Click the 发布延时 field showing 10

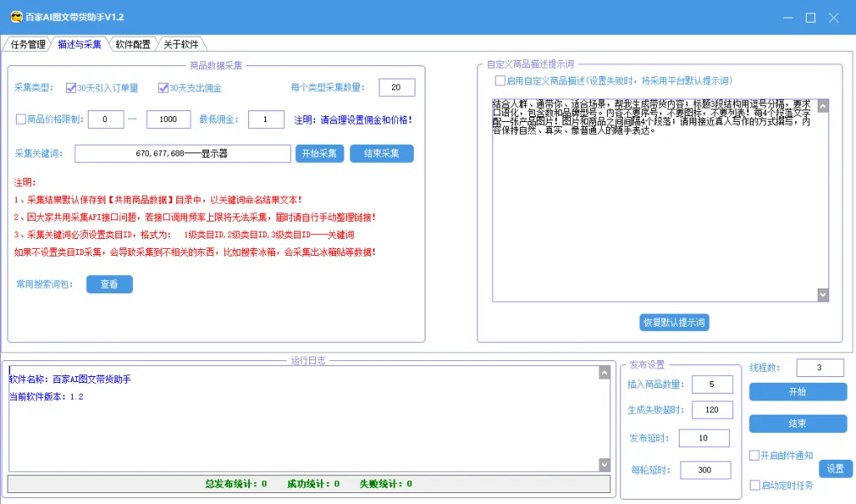point(704,438)
